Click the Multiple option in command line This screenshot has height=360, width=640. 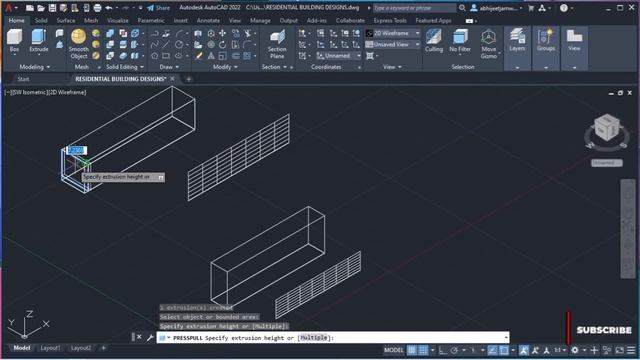[x=314, y=338]
